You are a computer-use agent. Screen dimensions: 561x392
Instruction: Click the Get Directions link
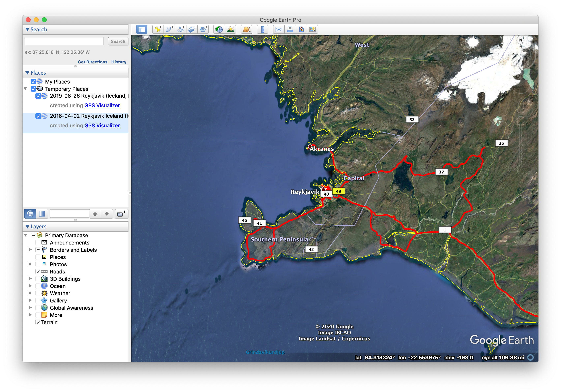93,62
